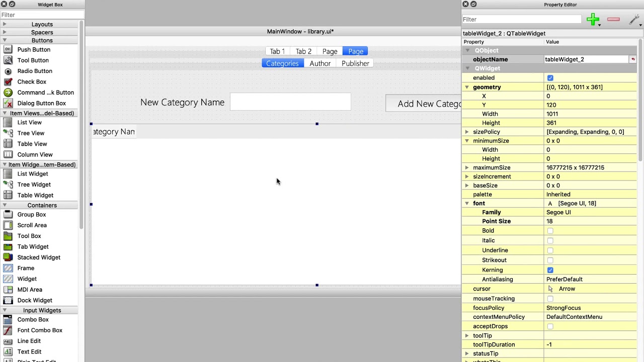Pick the MDI Area icon
Image resolution: width=644 pixels, height=362 pixels.
coord(8,290)
